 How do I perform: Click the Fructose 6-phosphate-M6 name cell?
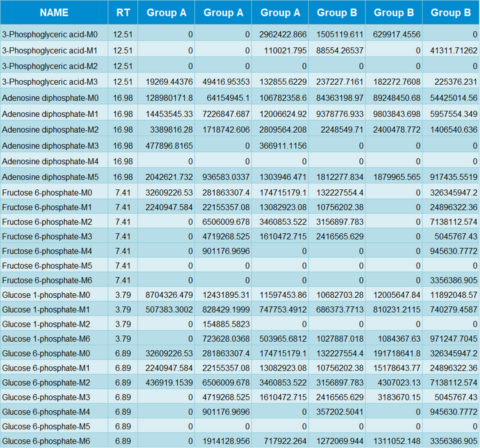pyautogui.click(x=47, y=281)
